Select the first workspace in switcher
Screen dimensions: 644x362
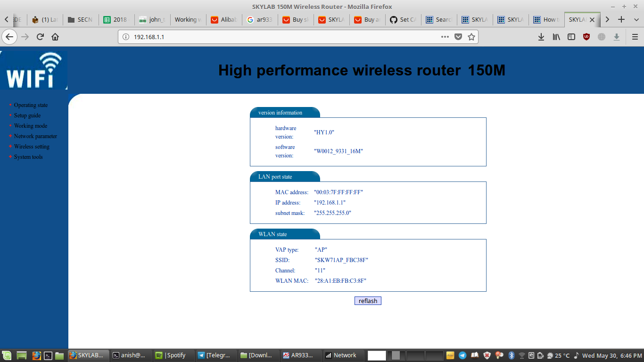(377, 355)
